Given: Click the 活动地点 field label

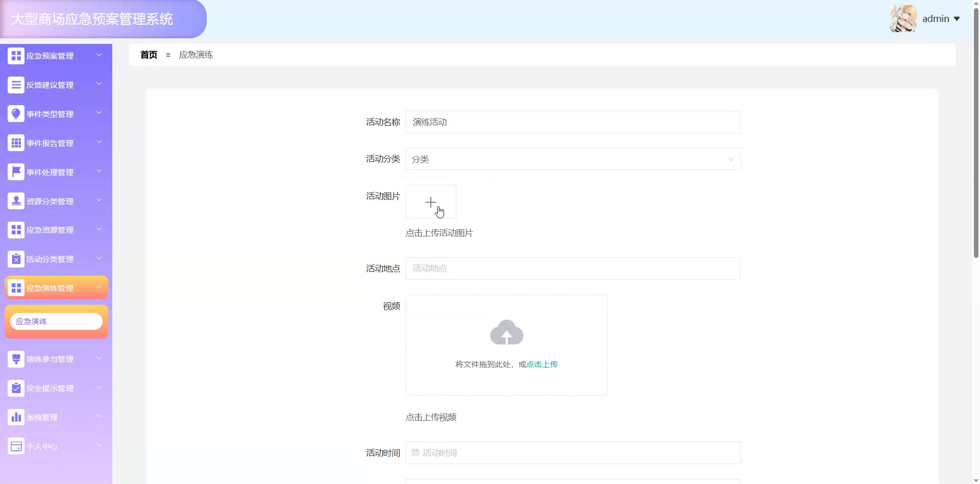Looking at the screenshot, I should point(383,269).
